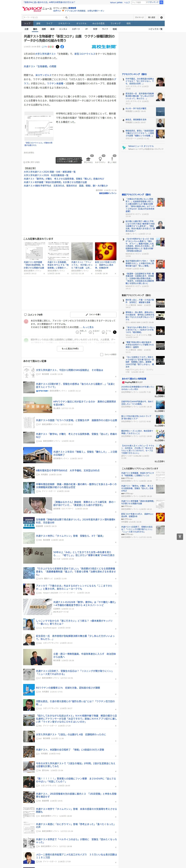Select the 有料 tab
Image resolution: width=186 pixels, height=868 pixels.
point(128,23)
